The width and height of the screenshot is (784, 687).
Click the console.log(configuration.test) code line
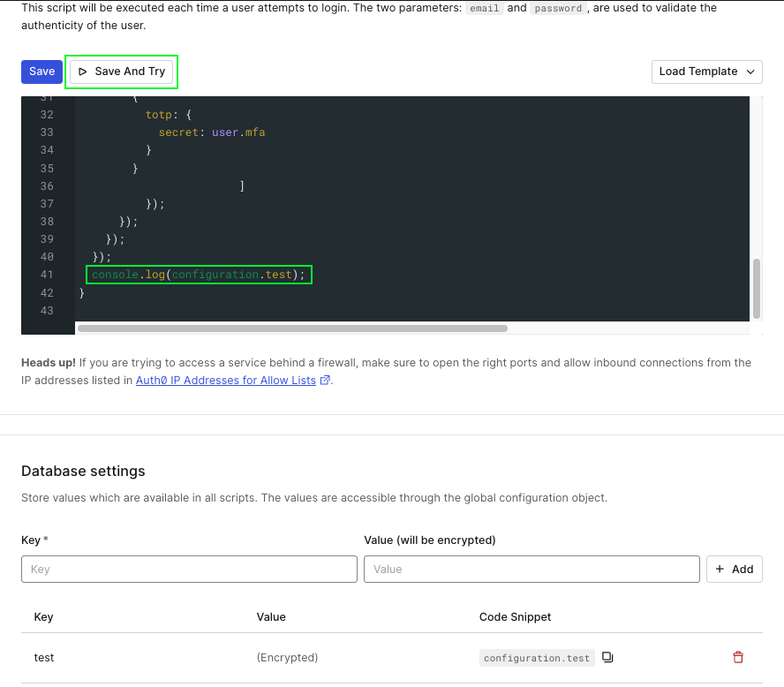point(199,275)
